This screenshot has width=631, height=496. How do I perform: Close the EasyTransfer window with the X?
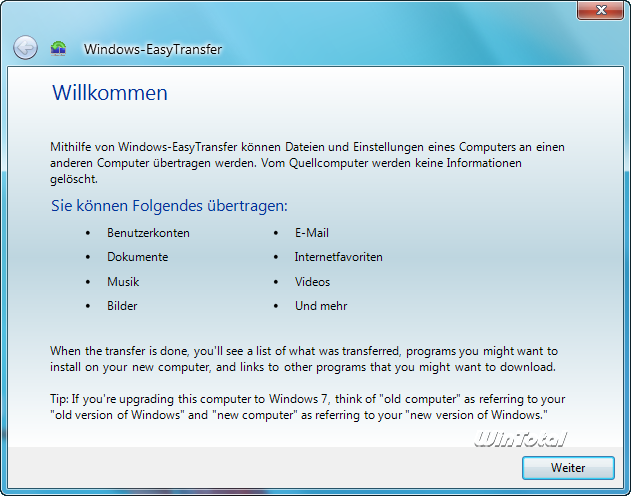coord(600,10)
